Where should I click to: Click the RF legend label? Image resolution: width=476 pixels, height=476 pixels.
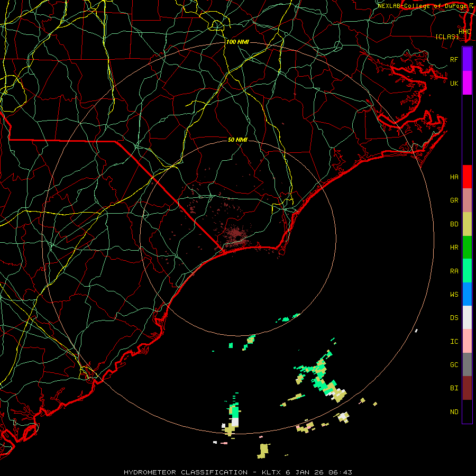click(454, 59)
